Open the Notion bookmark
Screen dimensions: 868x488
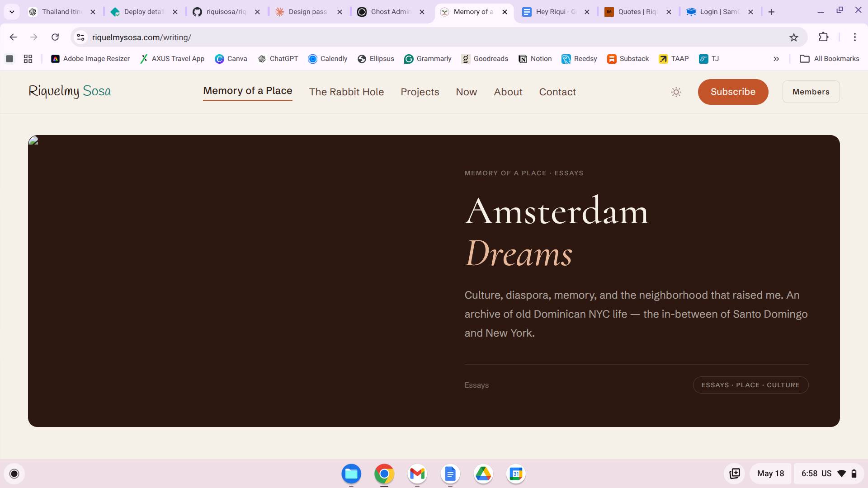(535, 59)
